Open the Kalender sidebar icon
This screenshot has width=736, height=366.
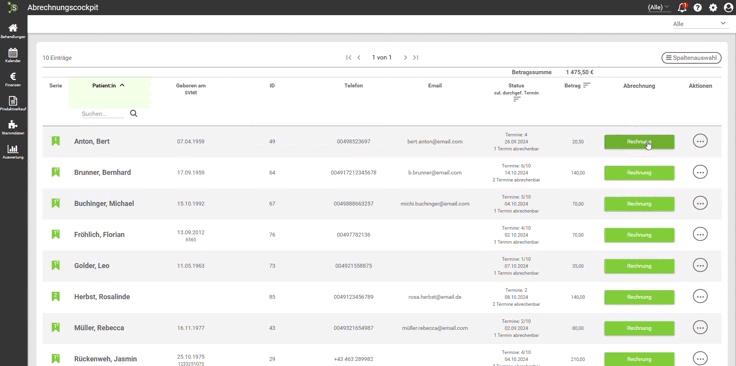(x=13, y=53)
